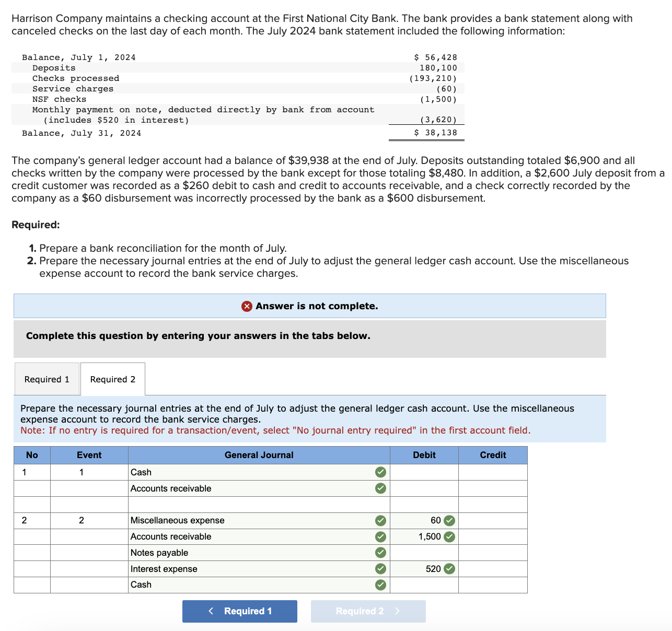The image size is (672, 631).
Task: Click the Service charges statement line
Action: coord(73,89)
